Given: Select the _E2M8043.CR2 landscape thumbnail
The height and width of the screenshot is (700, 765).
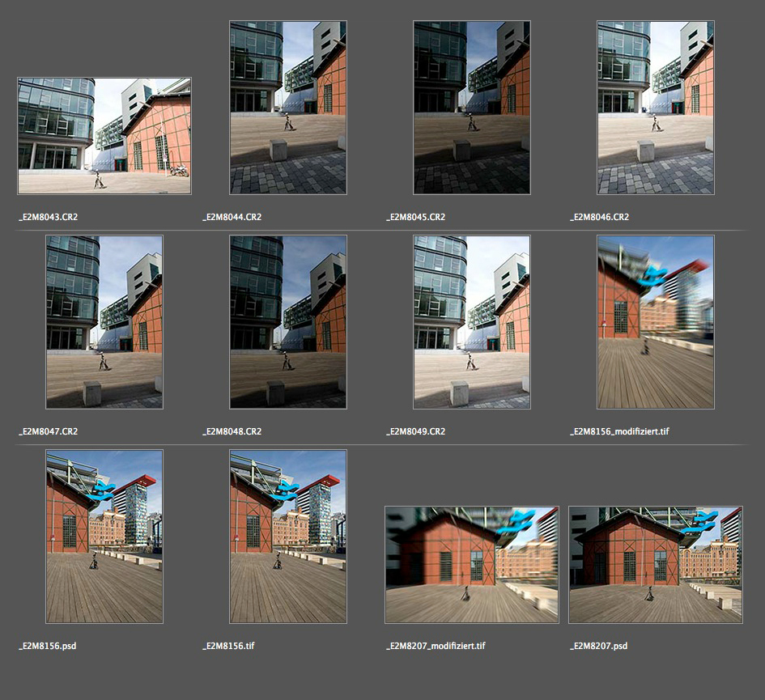Looking at the screenshot, I should 104,136.
